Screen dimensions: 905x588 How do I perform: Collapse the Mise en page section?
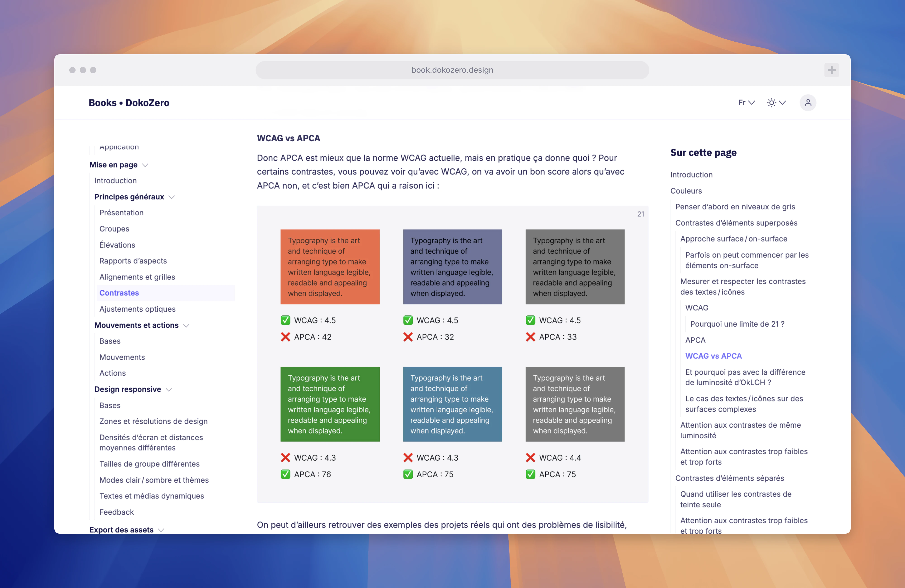[145, 165]
